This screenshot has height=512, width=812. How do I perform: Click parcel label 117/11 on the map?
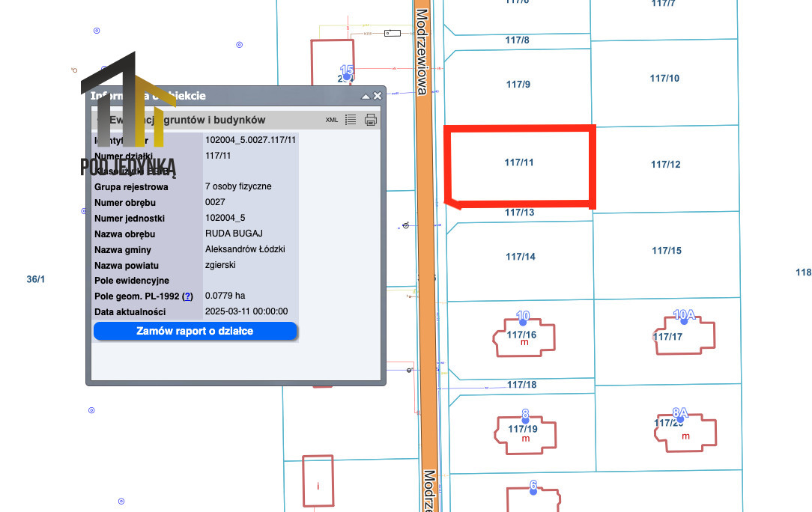(x=519, y=162)
